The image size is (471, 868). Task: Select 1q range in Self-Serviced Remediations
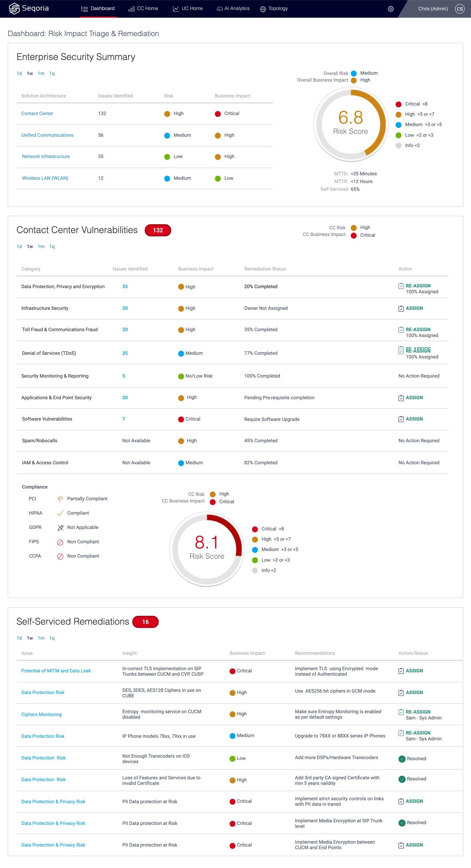(x=52, y=638)
